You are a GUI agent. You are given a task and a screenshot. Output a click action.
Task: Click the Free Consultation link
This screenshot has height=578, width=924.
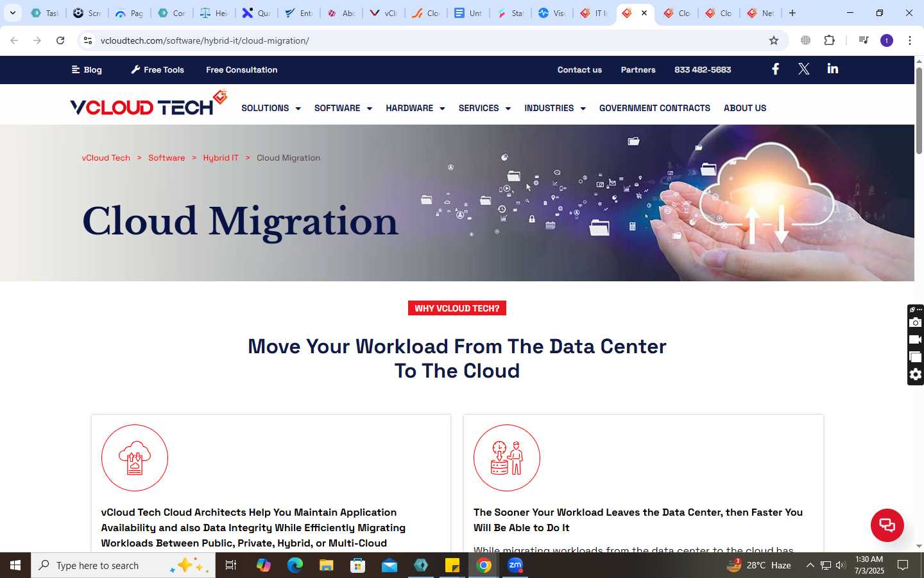[x=242, y=69]
